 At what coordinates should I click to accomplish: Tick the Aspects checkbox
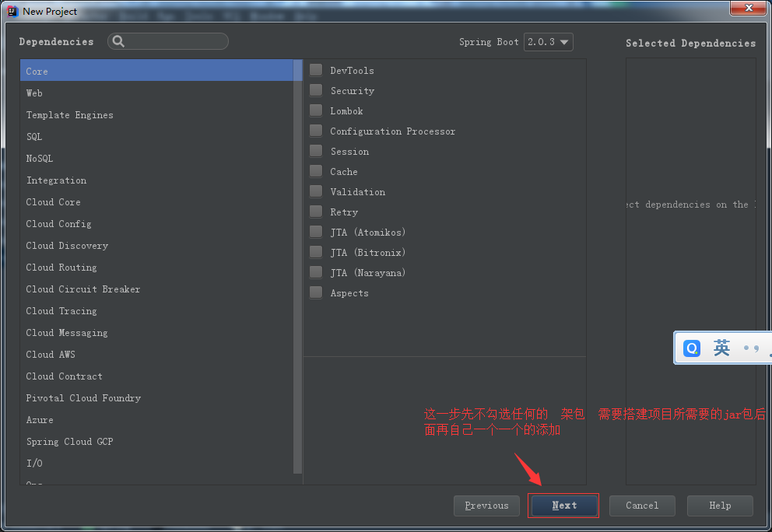pos(316,292)
